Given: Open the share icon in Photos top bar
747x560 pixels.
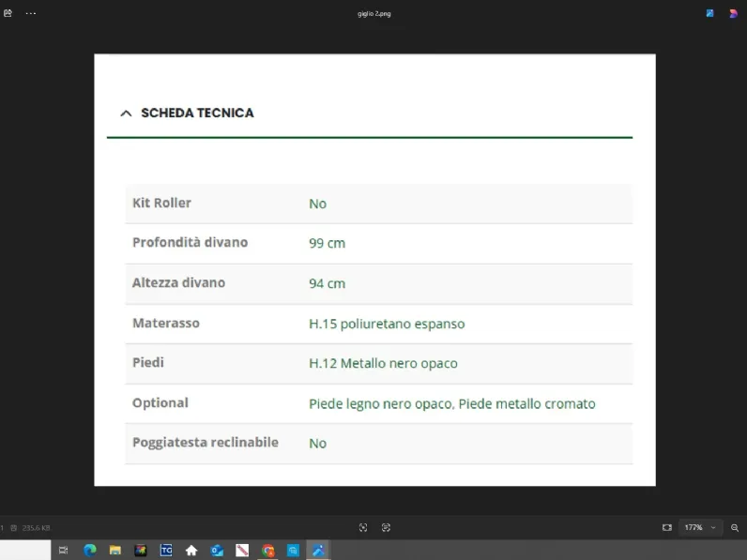Looking at the screenshot, I should click(8, 13).
